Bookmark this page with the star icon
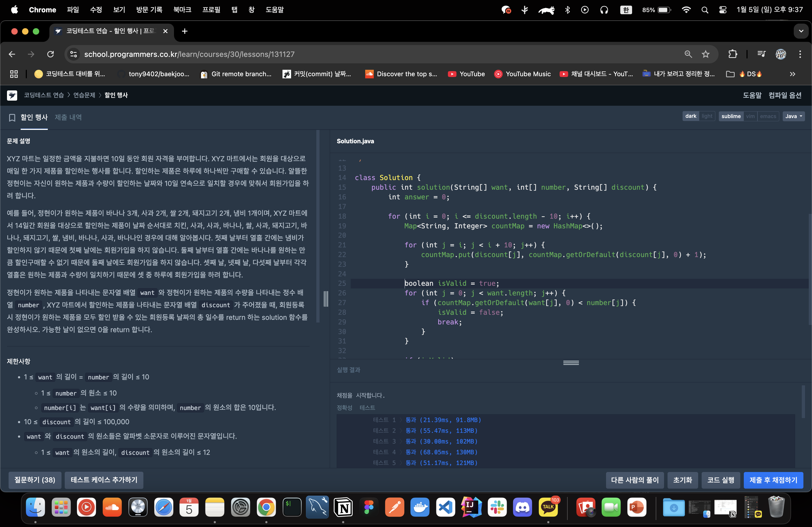The width and height of the screenshot is (812, 527). 705,54
